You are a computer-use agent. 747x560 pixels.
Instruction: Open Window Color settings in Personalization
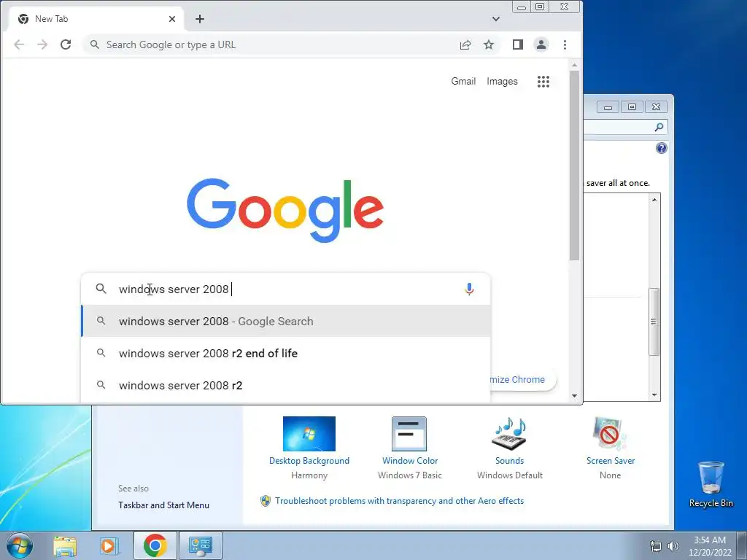click(x=410, y=448)
